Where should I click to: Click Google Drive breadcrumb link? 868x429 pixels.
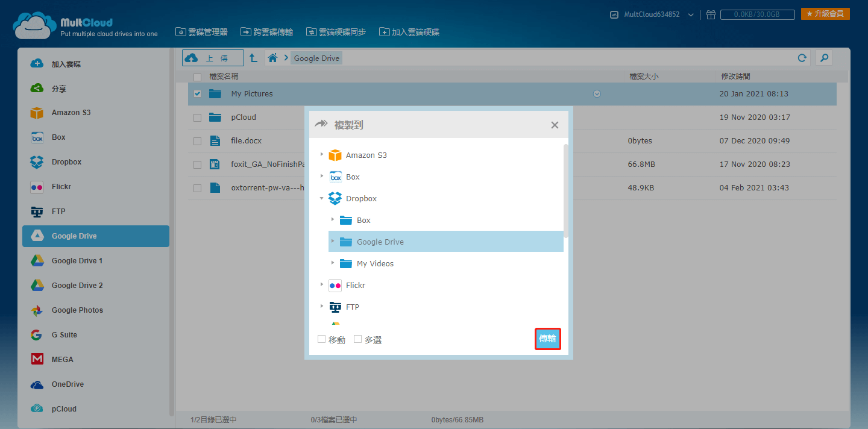click(317, 58)
